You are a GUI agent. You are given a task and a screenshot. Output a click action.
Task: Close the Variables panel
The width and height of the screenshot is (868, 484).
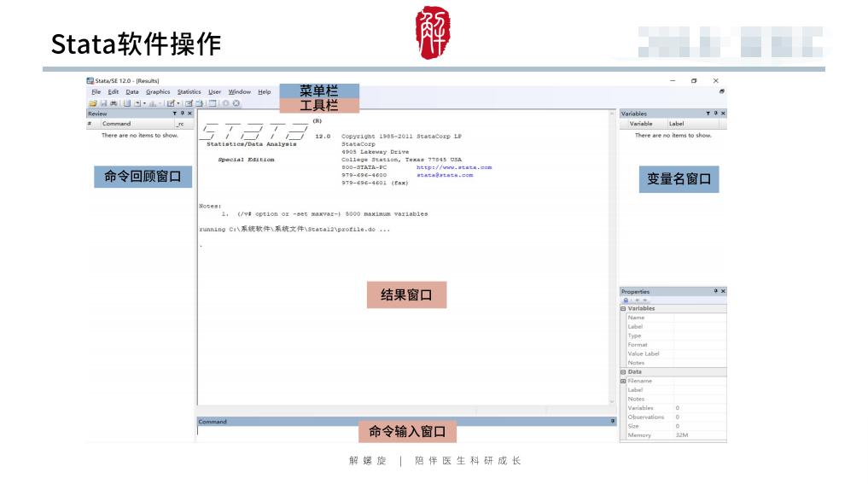[x=723, y=114]
